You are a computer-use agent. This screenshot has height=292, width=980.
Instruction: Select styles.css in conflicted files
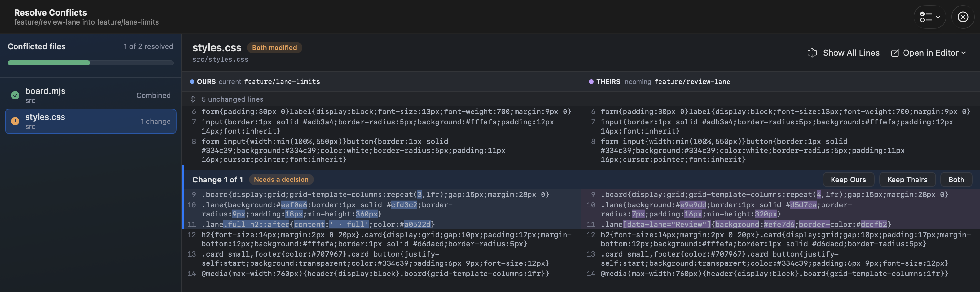(x=90, y=121)
